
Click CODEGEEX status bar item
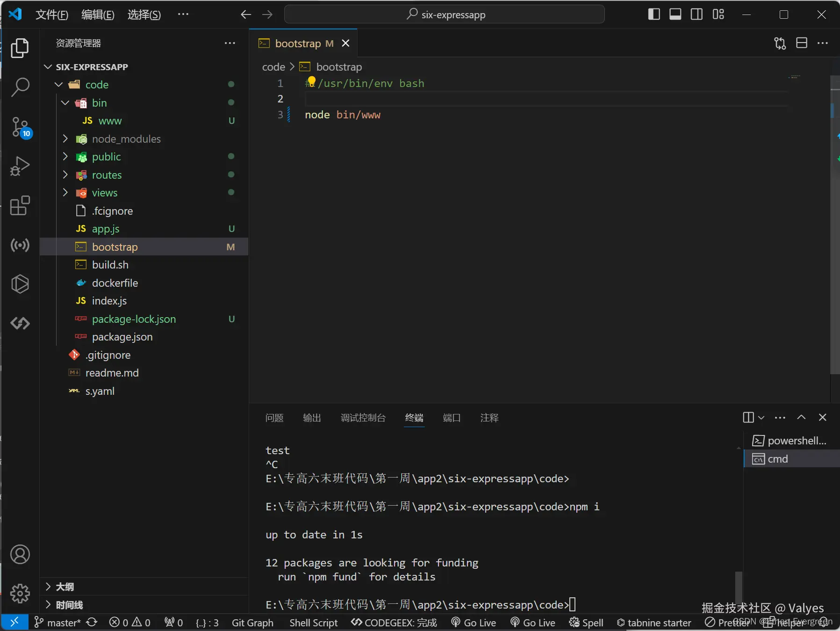(394, 623)
